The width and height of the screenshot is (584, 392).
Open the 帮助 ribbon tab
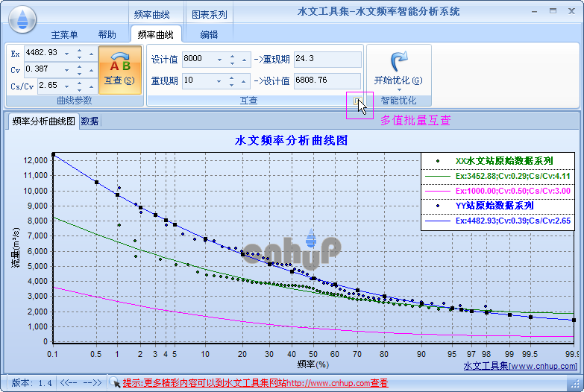(x=107, y=35)
